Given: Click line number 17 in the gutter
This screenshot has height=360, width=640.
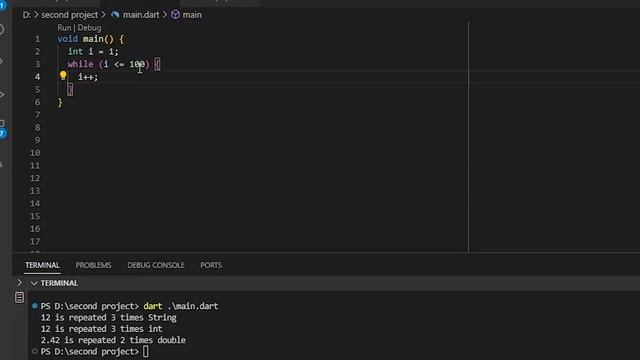Looking at the screenshot, I should 35,241.
